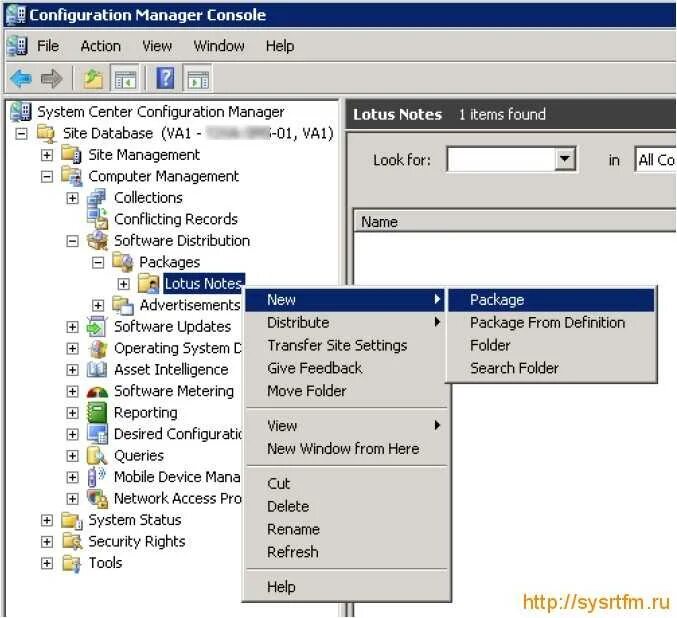Toggle the Show/Hide Console Tree icon

[125, 79]
